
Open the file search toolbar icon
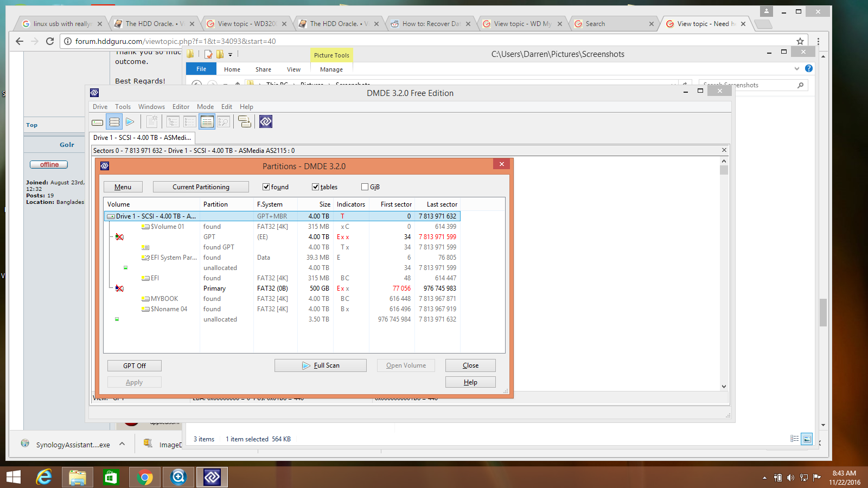[x=224, y=122]
